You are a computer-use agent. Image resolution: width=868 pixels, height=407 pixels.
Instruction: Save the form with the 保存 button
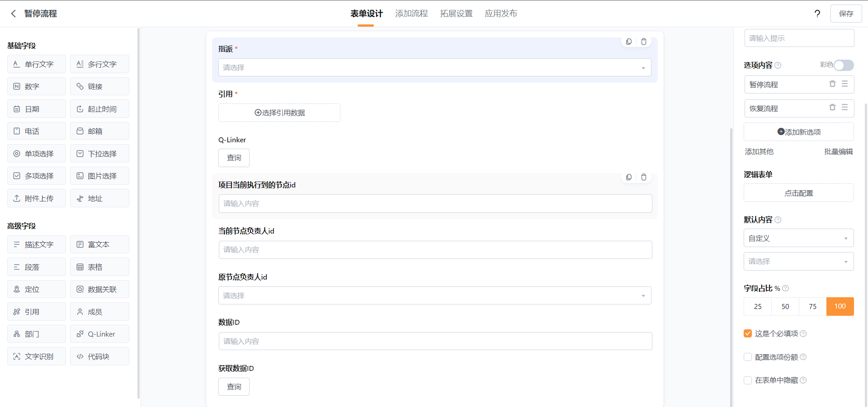tap(846, 14)
